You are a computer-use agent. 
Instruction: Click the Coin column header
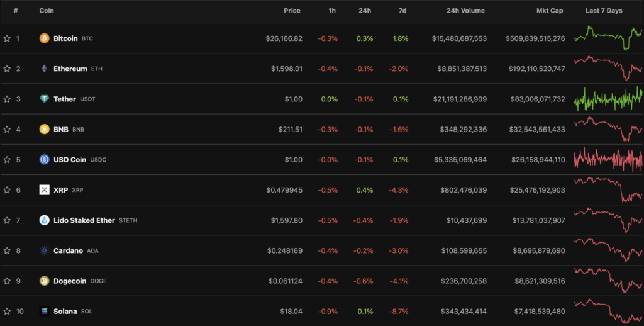pyautogui.click(x=46, y=11)
